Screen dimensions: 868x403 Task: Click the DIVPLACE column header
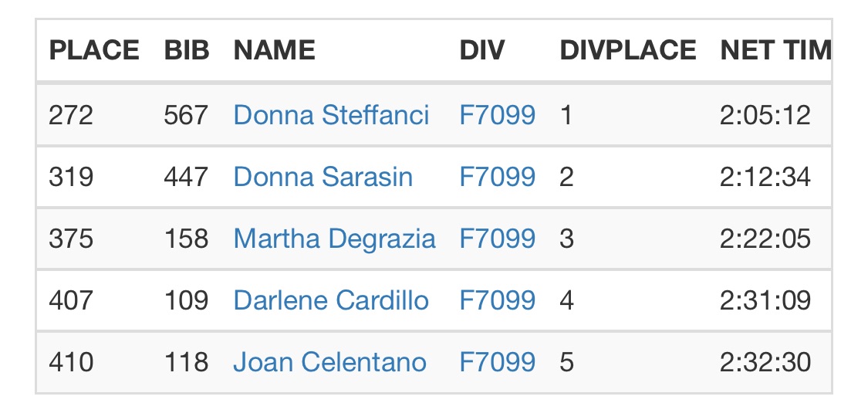tap(627, 51)
